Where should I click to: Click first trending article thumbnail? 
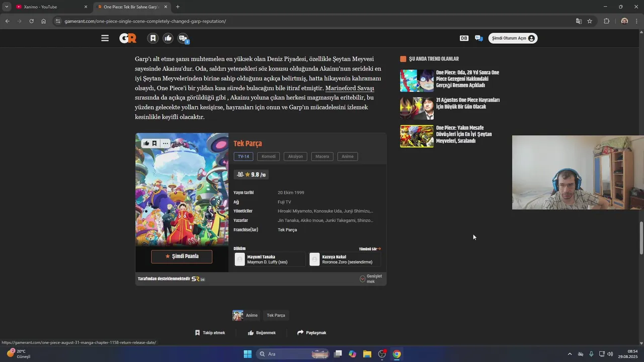click(x=417, y=80)
